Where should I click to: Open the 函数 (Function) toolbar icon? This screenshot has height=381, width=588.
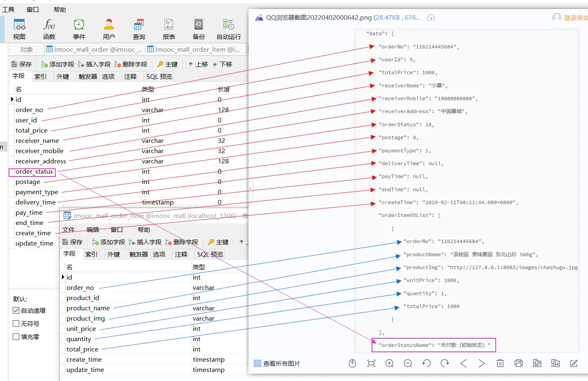(x=49, y=29)
